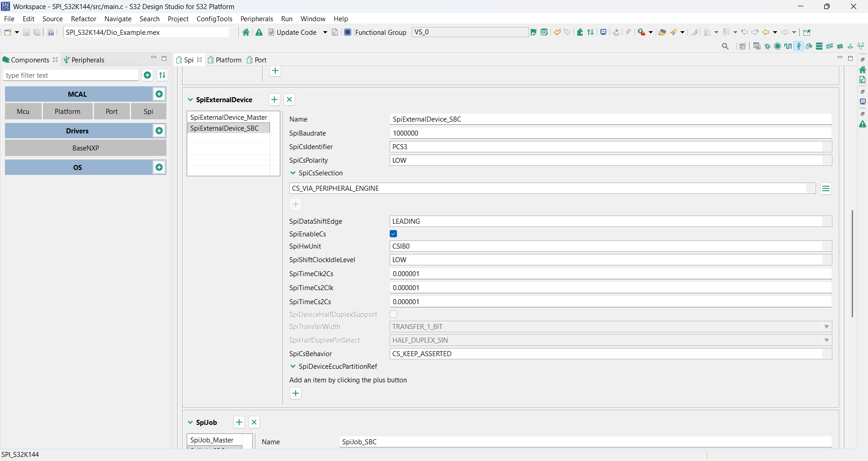Add a new SpiJob with plus icon
The width and height of the screenshot is (868, 461).
239,422
